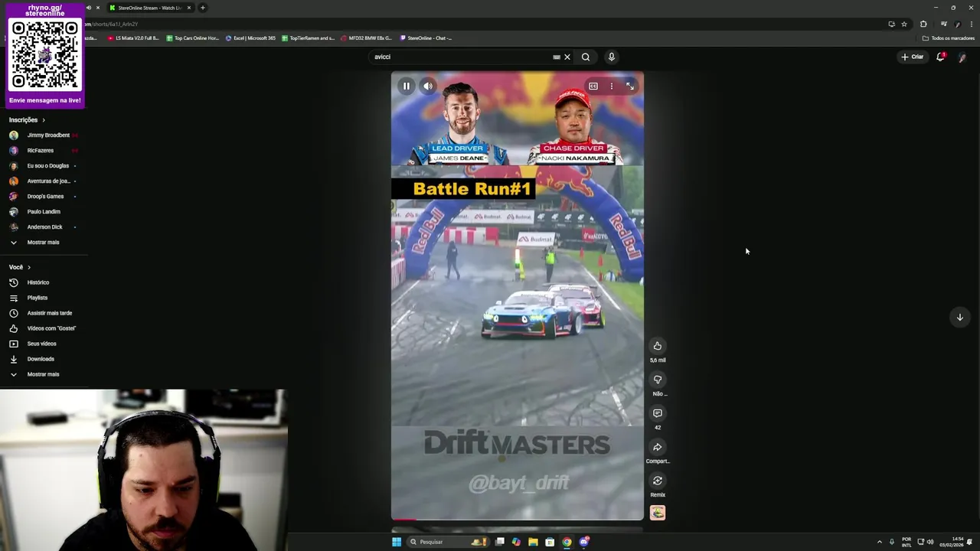Bookmark this page with the star
Viewport: 980px width, 551px height.
tap(904, 24)
